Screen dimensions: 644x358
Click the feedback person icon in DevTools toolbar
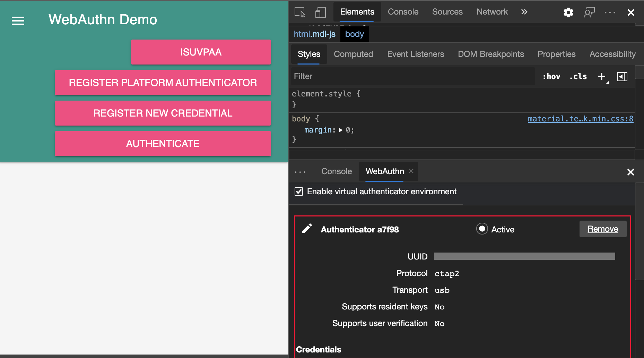(x=589, y=12)
